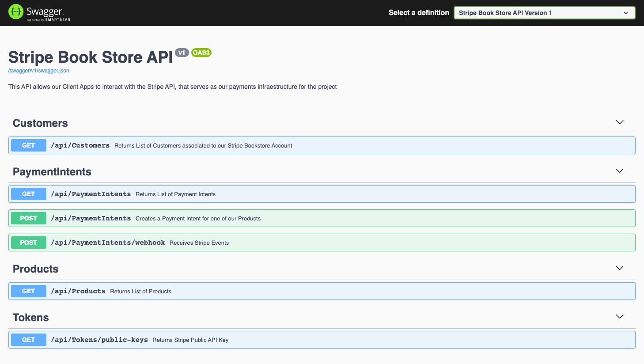This screenshot has height=364, width=644.
Task: Click the /api/Customers path text
Action: [80, 145]
